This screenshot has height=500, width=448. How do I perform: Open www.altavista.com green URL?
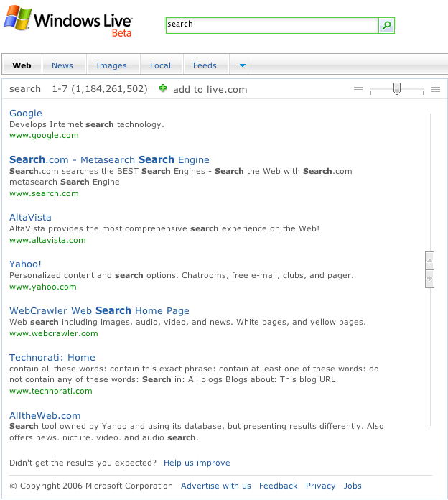pos(47,240)
